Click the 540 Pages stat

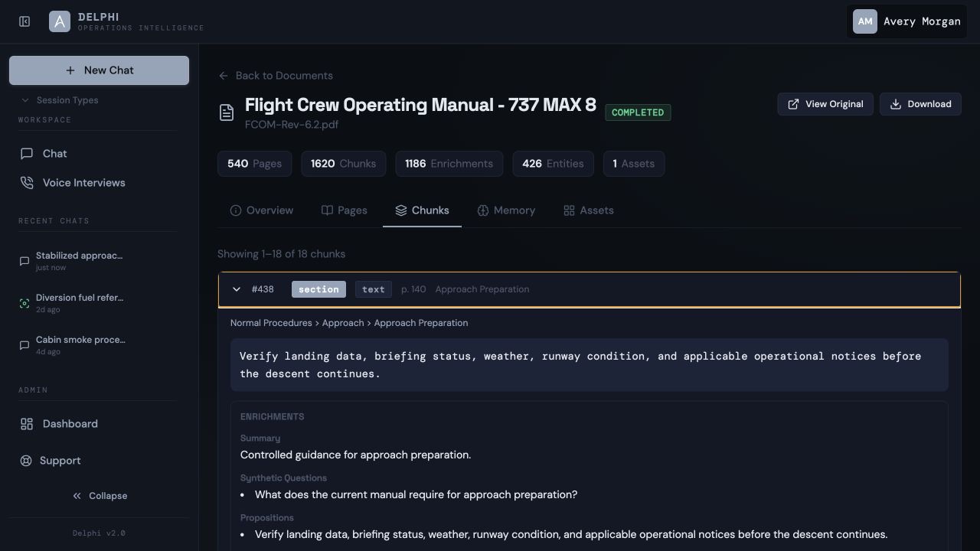tap(254, 164)
